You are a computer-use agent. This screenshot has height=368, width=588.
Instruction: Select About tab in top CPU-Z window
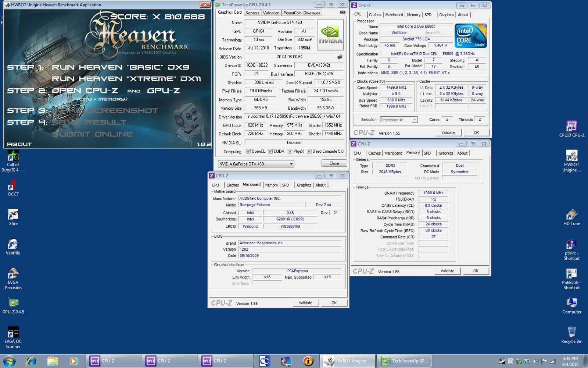463,15
